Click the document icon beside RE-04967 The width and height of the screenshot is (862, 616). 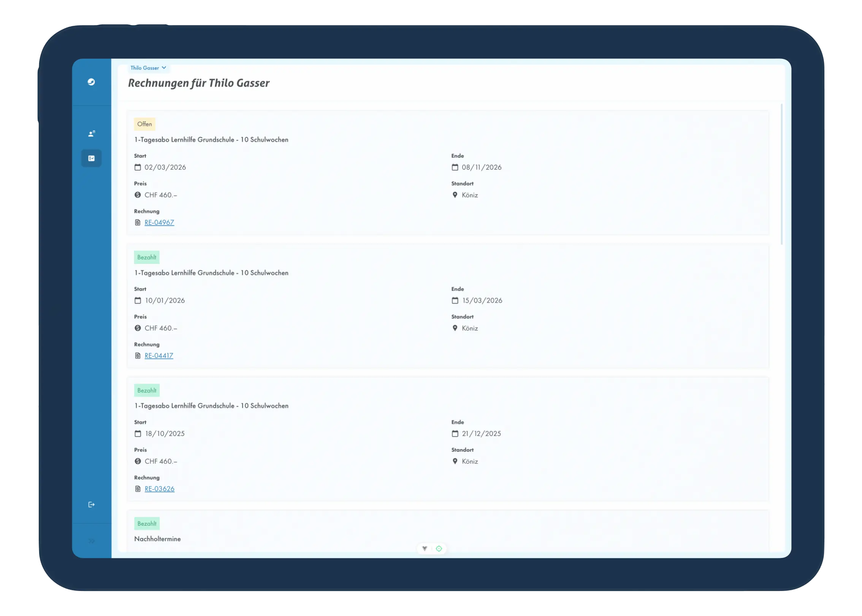(x=138, y=223)
